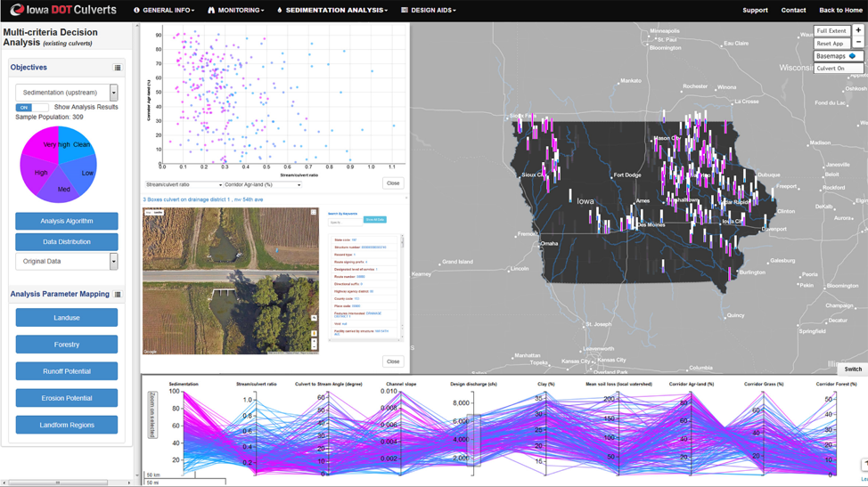Open the Sedimentation Analysis menu
This screenshot has height=487, width=868.
coord(332,11)
